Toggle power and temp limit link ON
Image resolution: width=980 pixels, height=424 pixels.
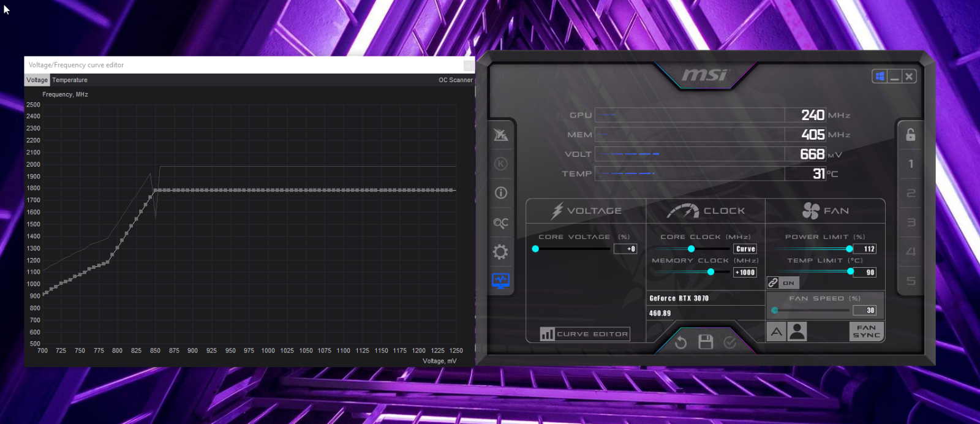coord(783,283)
